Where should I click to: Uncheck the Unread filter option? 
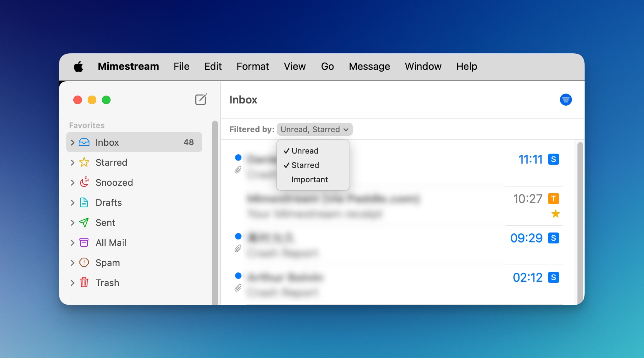(313, 151)
